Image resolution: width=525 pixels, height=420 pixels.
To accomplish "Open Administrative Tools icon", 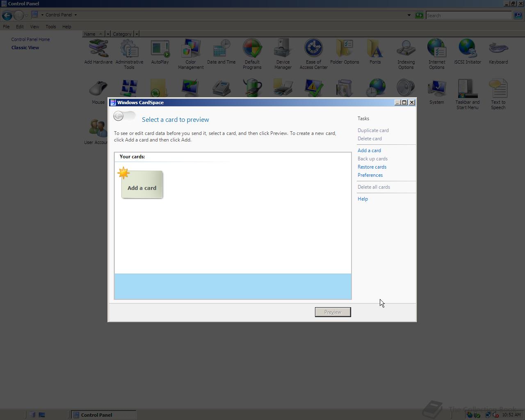I will [x=129, y=54].
